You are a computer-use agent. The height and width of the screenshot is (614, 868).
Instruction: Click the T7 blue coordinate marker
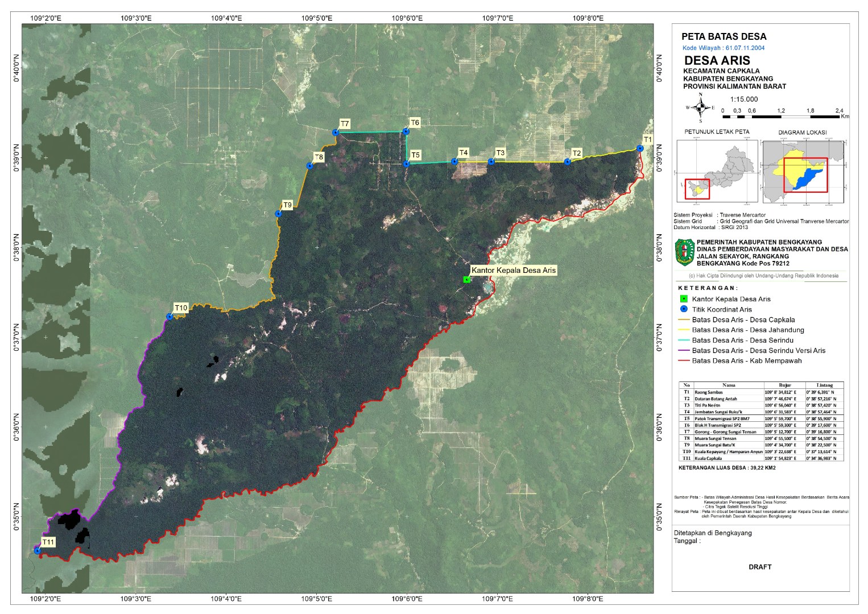[336, 132]
